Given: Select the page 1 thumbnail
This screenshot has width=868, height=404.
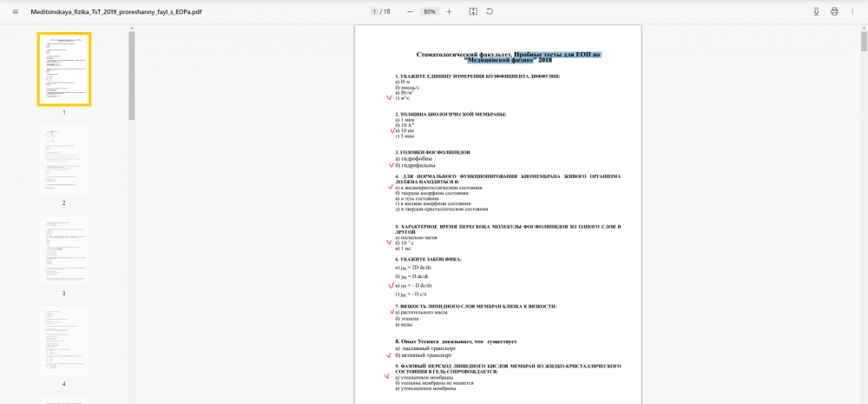Looking at the screenshot, I should pyautogui.click(x=64, y=70).
